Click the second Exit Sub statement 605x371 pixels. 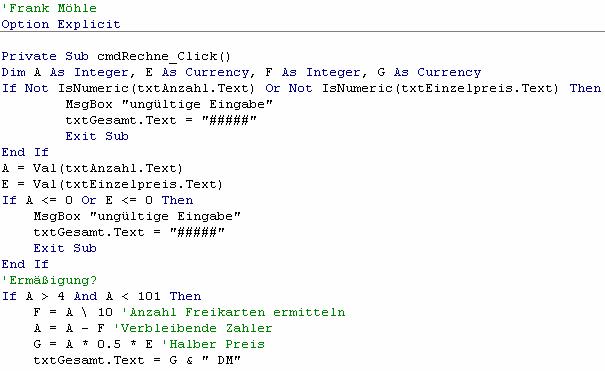(65, 248)
